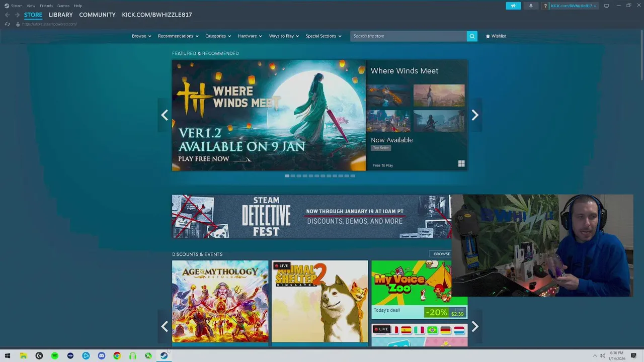Open the volume speaker tray icon

[602, 356]
